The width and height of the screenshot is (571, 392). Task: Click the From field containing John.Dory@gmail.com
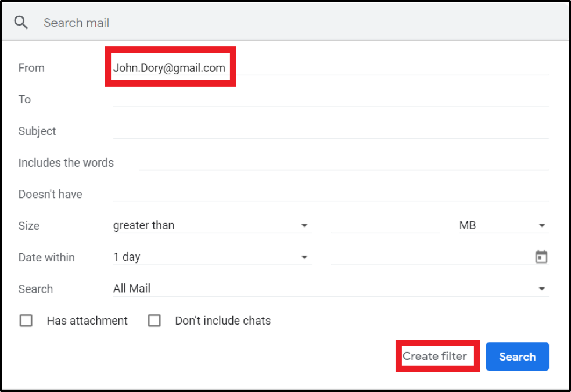[x=330, y=68]
